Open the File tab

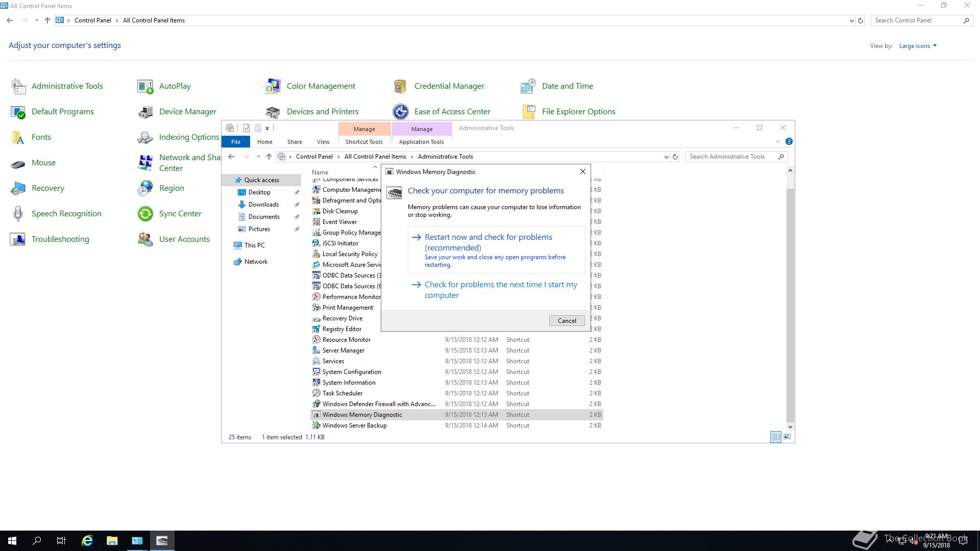tap(236, 142)
